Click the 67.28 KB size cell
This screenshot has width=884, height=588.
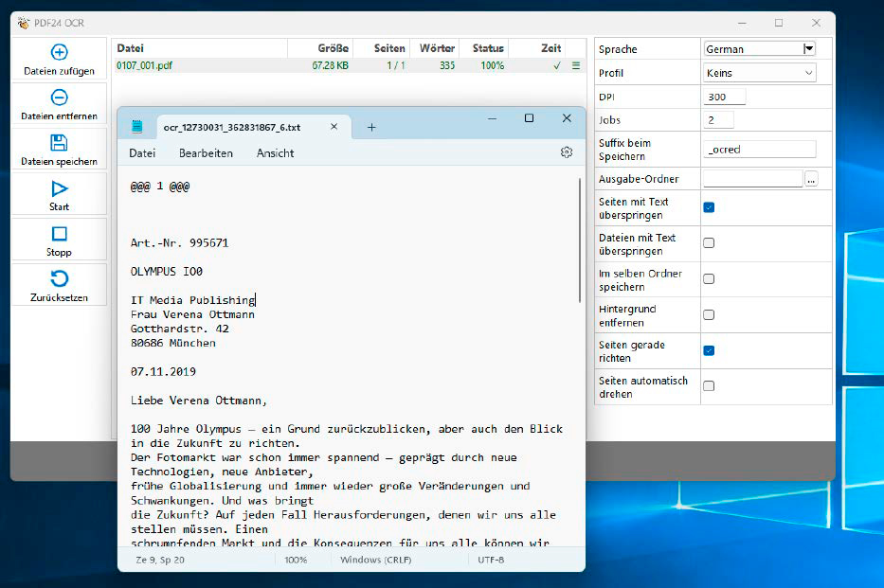coord(330,65)
